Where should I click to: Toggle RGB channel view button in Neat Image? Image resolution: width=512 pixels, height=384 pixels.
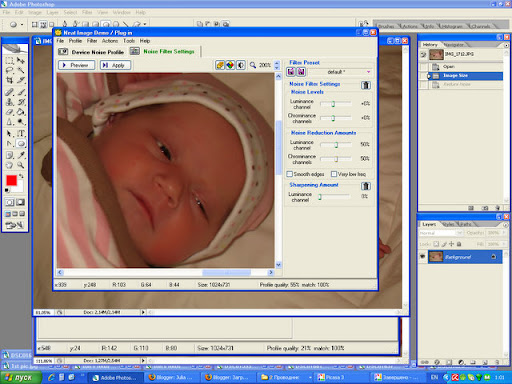pyautogui.click(x=230, y=65)
